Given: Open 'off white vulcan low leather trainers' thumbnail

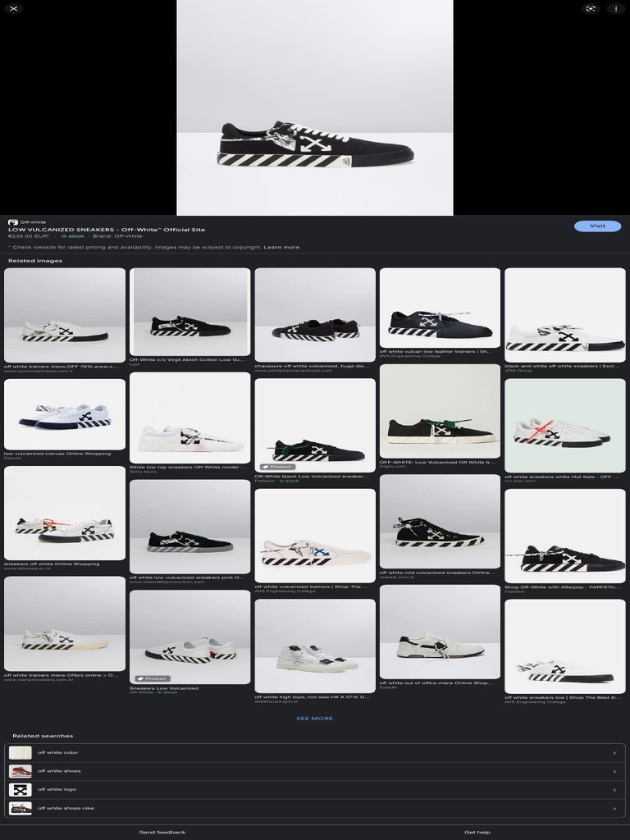Looking at the screenshot, I should tap(440, 308).
